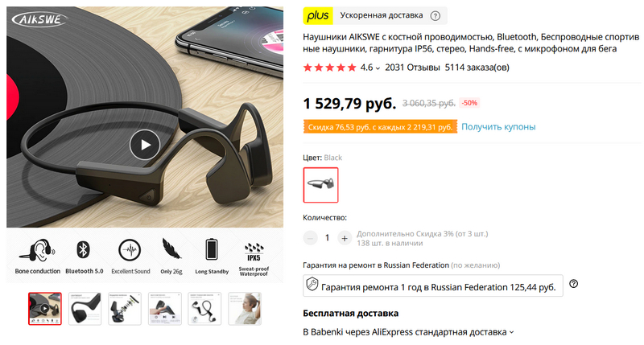Select the 1-year repair warranty option
644x345 pixels.
coord(433,285)
